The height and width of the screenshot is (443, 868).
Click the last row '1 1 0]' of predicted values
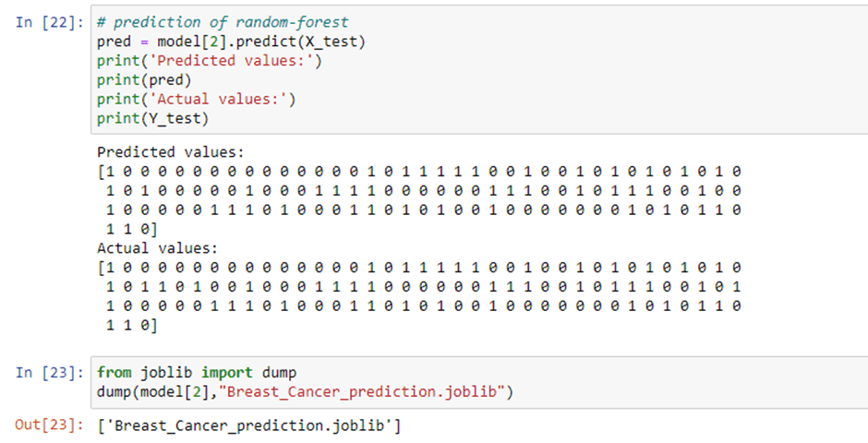(131, 230)
